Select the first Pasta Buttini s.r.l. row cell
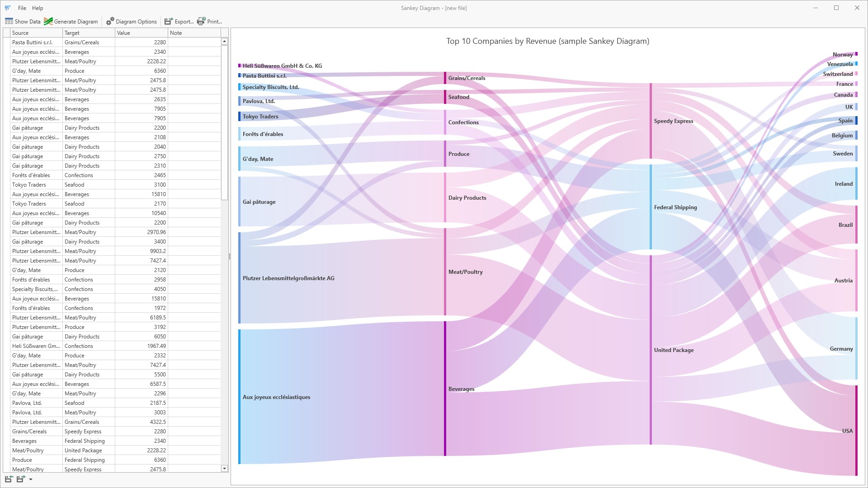This screenshot has width=868, height=488. coord(36,42)
